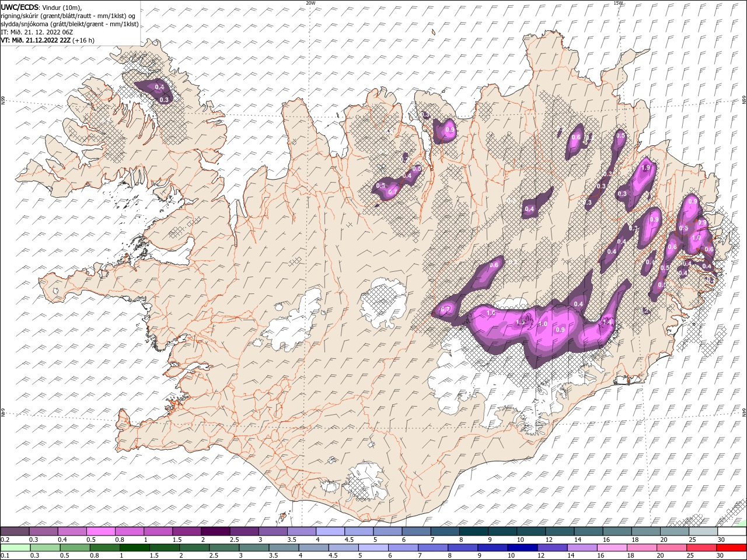Screen dimensions: 747x560
Task: Select the upper legend swatch starting at 1.5
Action: pyautogui.click(x=186, y=531)
